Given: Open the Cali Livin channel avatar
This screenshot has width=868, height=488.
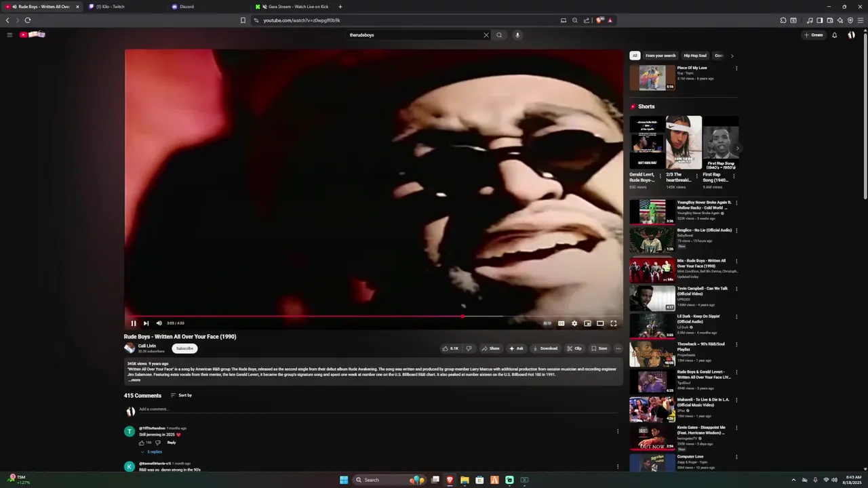Looking at the screenshot, I should coord(130,348).
